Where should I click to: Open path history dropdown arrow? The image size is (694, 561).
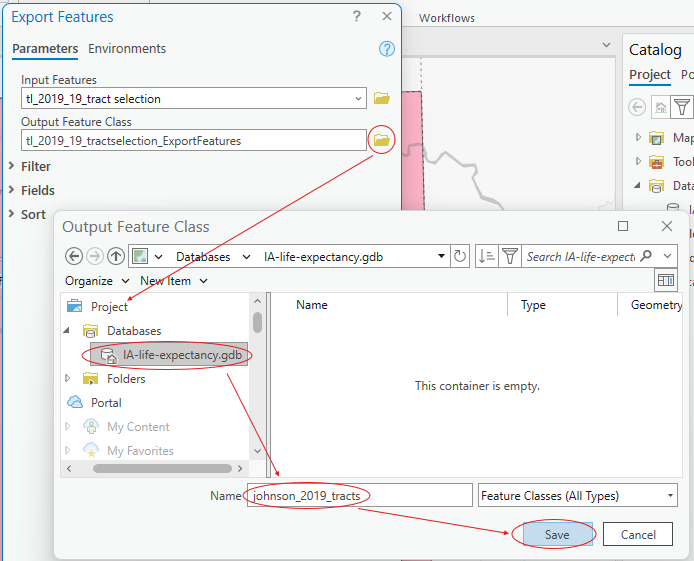pos(441,256)
